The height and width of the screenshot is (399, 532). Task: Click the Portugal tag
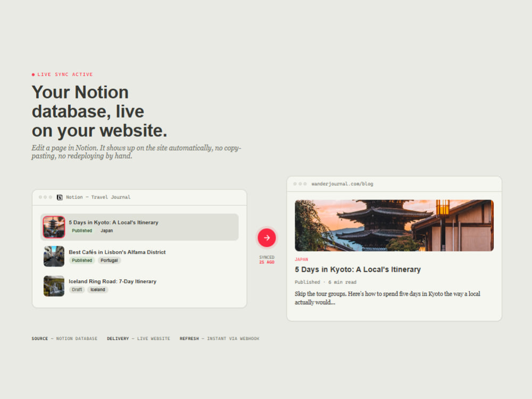[109, 260]
